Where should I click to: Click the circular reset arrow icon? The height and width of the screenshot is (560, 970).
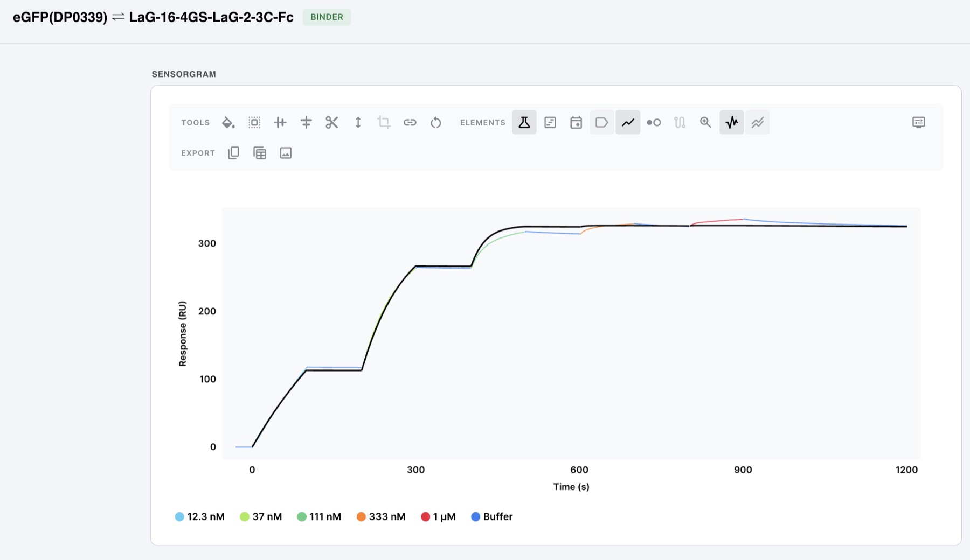click(436, 123)
